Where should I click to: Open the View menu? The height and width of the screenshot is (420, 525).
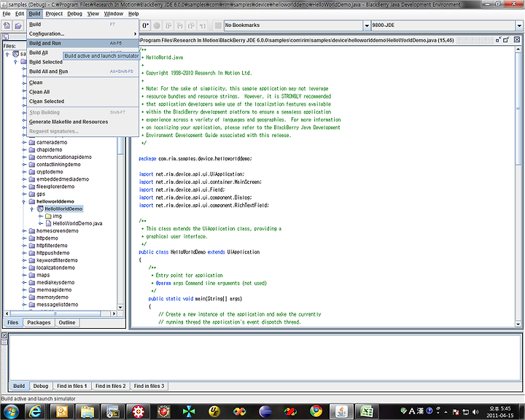tap(93, 14)
